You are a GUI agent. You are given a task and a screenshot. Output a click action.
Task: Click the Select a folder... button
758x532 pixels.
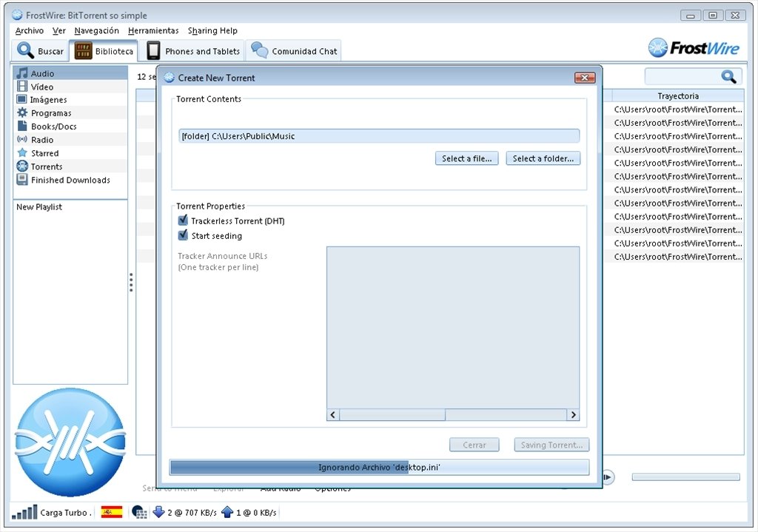pos(543,158)
